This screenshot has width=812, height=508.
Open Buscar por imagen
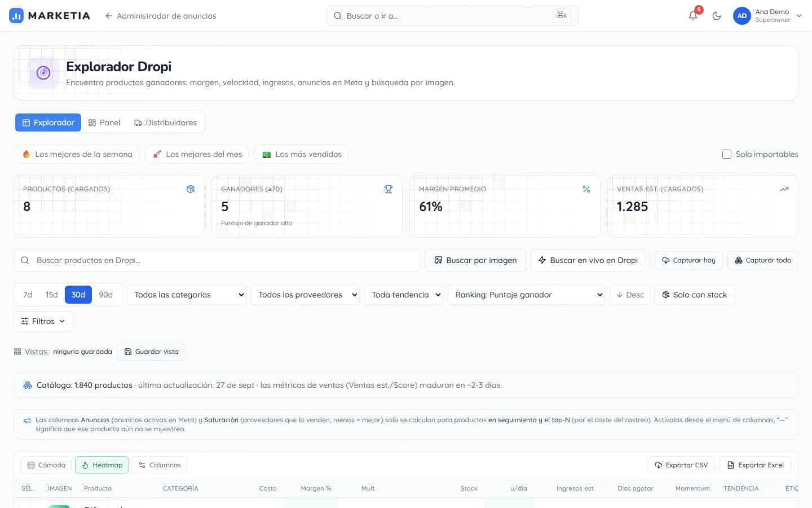tap(475, 260)
